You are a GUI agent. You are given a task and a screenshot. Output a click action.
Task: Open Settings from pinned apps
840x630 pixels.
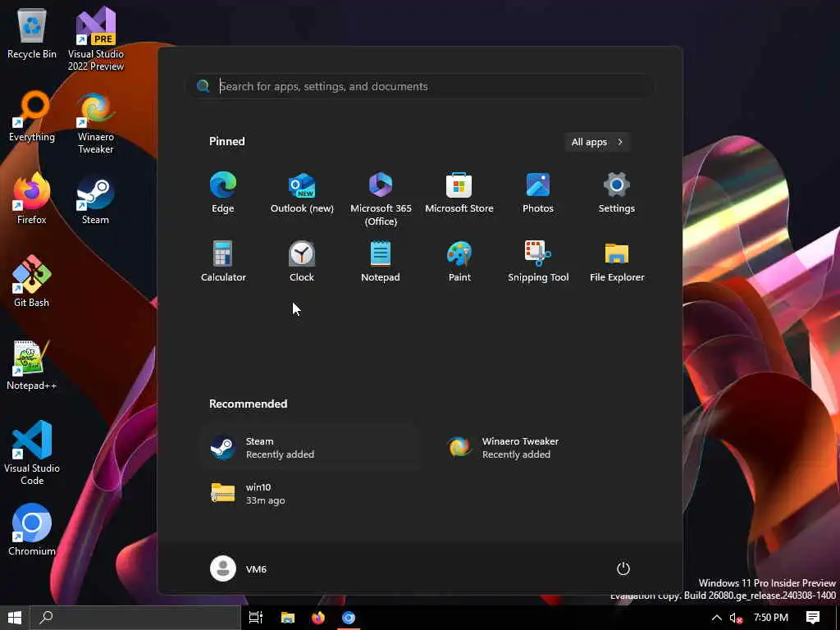click(617, 193)
